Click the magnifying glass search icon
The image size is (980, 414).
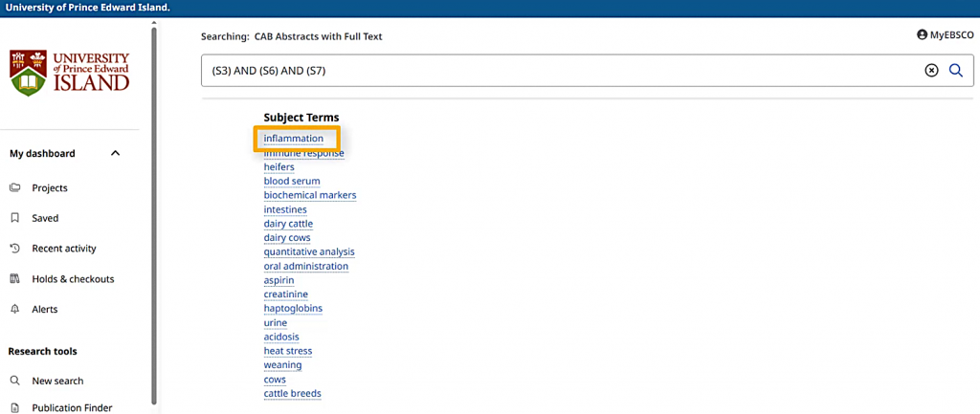coord(955,71)
